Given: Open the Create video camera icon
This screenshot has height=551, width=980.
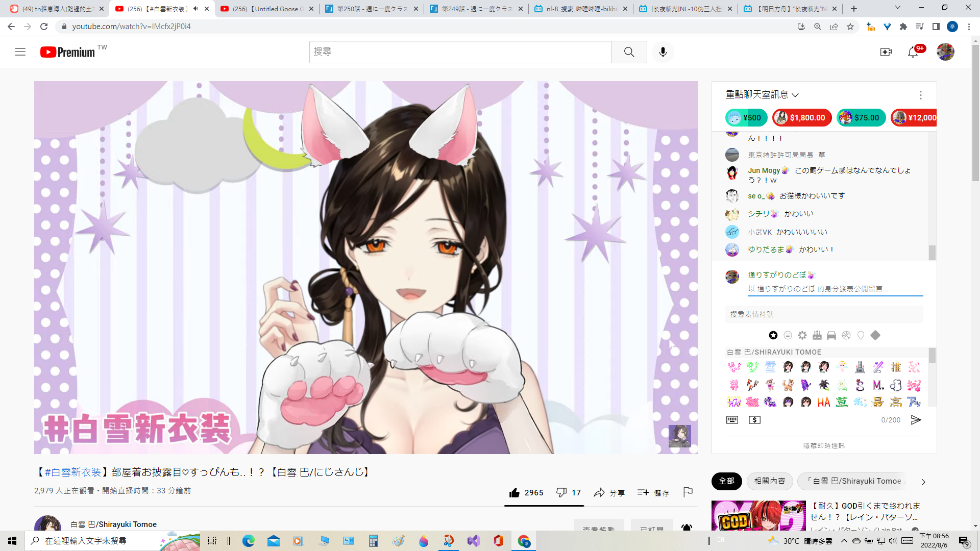Looking at the screenshot, I should point(886,52).
